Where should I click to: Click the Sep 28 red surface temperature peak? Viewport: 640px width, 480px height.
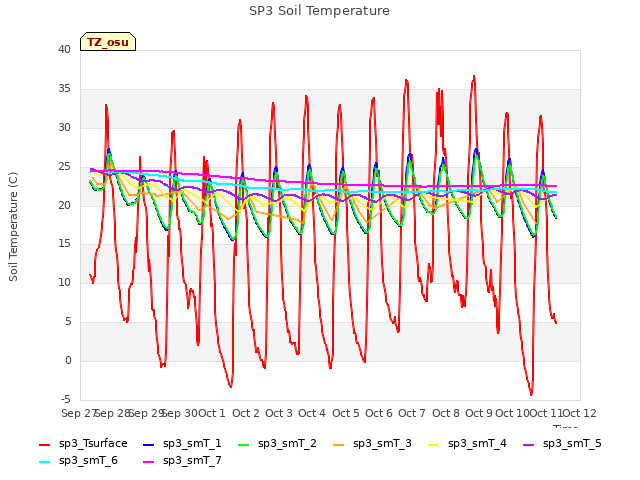click(x=106, y=105)
